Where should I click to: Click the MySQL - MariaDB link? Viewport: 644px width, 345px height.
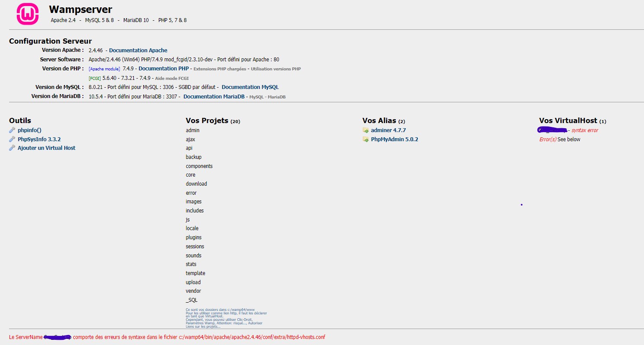click(267, 97)
